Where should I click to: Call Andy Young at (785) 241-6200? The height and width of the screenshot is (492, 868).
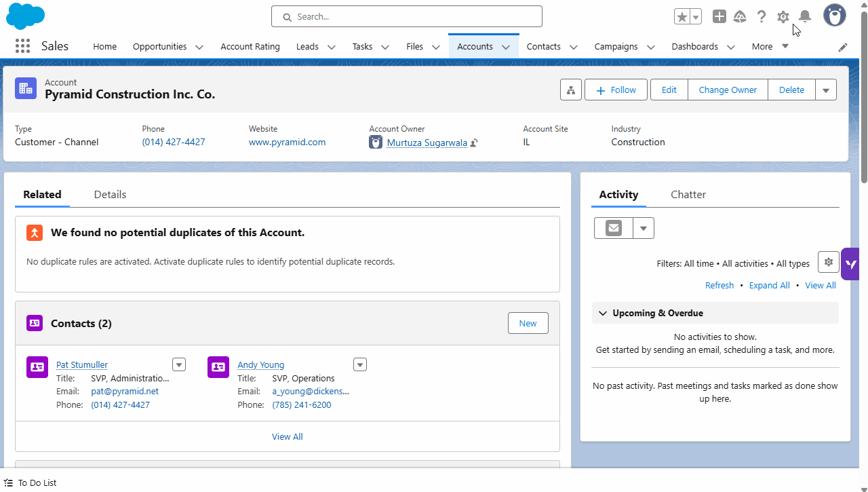coord(302,405)
